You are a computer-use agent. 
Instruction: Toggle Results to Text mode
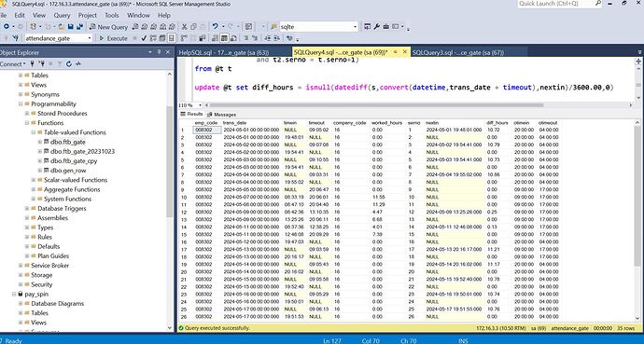pos(215,38)
